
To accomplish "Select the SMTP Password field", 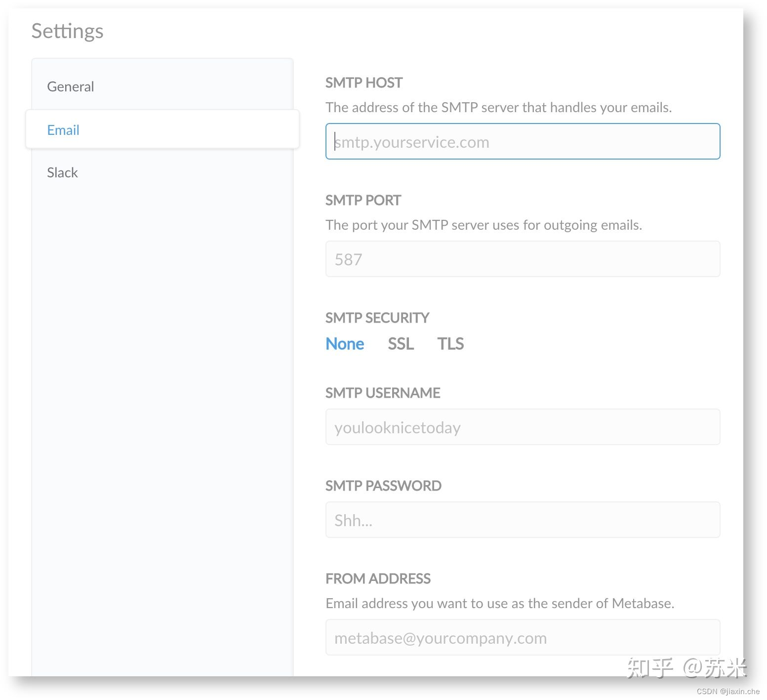I will pyautogui.click(x=523, y=520).
